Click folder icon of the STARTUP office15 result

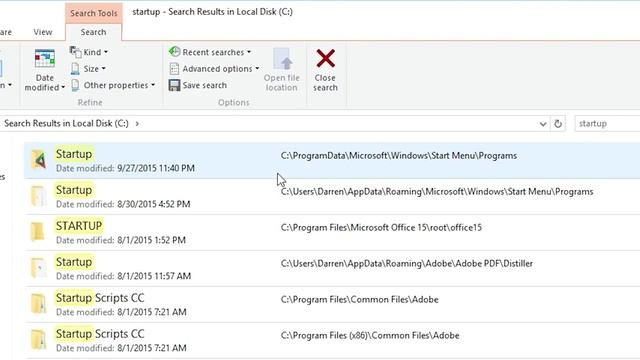click(38, 231)
